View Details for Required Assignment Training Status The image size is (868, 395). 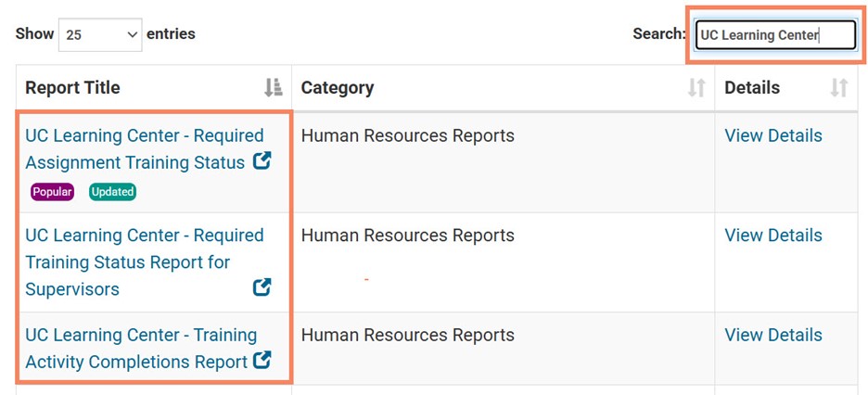[x=773, y=135]
